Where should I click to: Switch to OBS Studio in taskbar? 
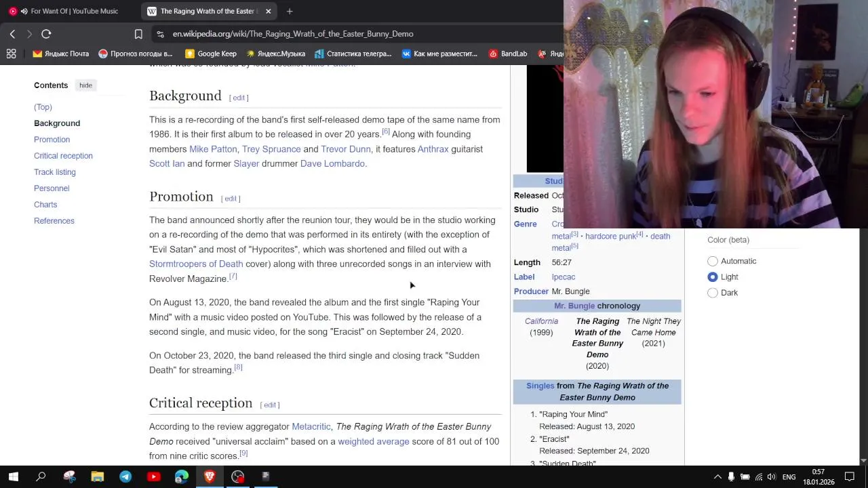(x=237, y=476)
